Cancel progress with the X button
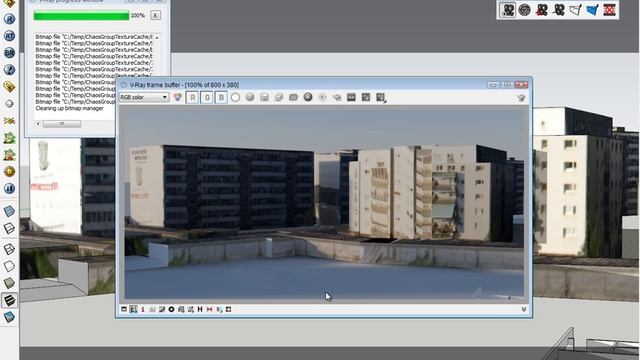This screenshot has width=640, height=360. (155, 15)
